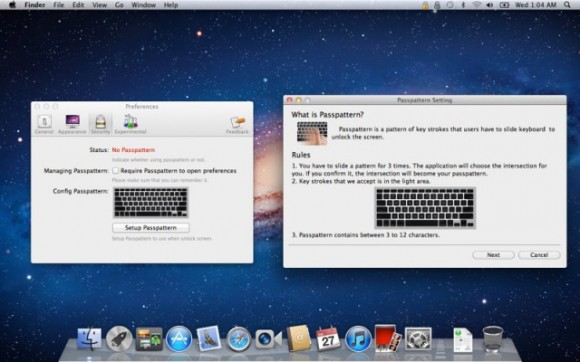This screenshot has width=580, height=362.
Task: Open the Go menu
Action: point(119,5)
